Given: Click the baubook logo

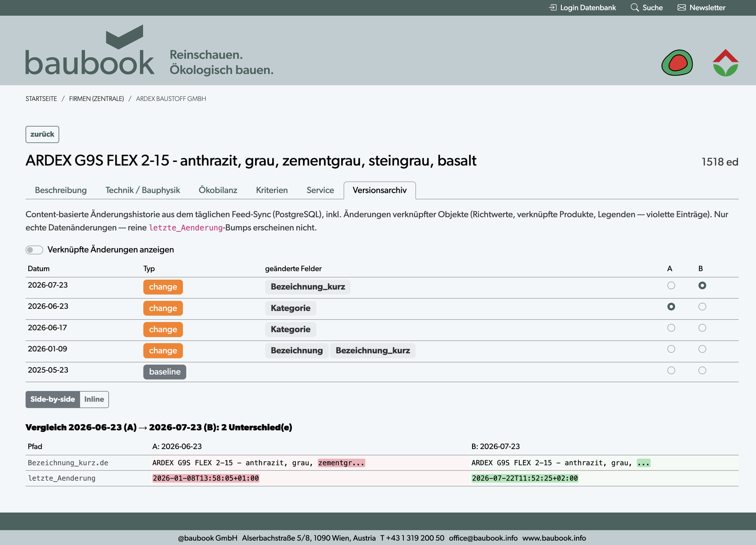Looking at the screenshot, I should click(90, 50).
